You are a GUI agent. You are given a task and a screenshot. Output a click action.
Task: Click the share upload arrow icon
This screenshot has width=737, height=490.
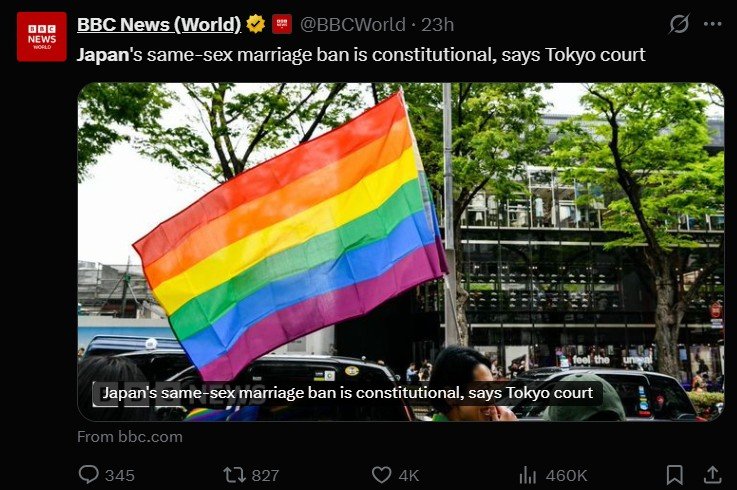[713, 475]
